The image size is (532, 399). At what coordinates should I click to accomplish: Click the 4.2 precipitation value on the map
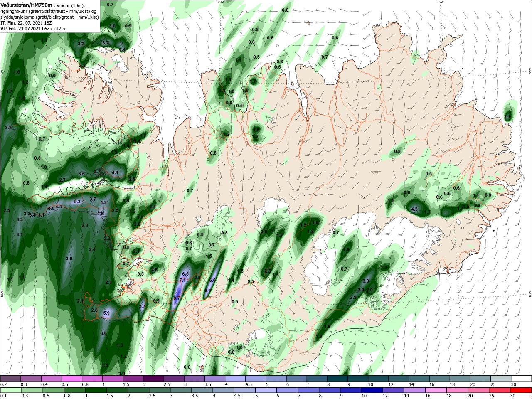coord(103,202)
